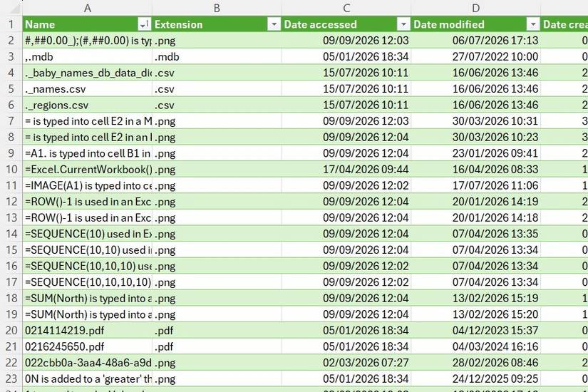
Task: Select the 0216245650.pdf cell
Action: (88, 347)
